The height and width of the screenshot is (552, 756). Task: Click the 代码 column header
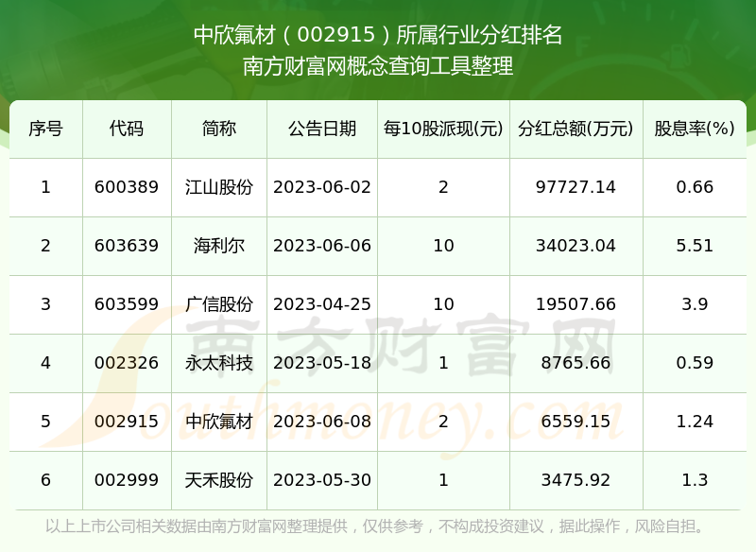[127, 129]
